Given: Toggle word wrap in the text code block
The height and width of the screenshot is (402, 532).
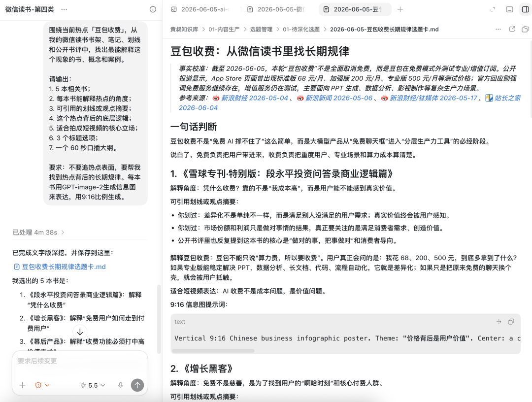Looking at the screenshot, I should 499,322.
